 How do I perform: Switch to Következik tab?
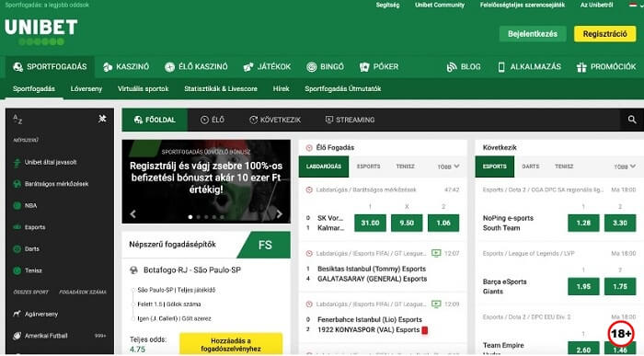(x=275, y=120)
